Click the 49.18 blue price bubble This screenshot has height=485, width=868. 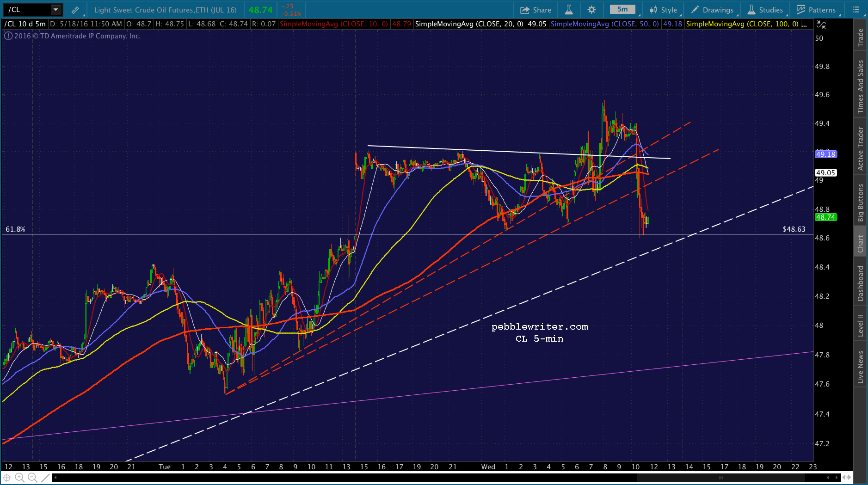825,154
